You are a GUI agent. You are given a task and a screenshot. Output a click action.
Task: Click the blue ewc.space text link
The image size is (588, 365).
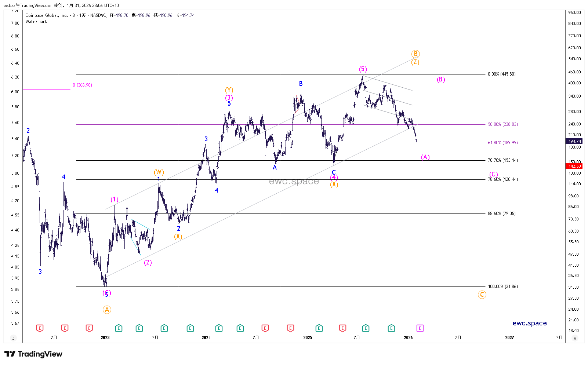point(529,323)
